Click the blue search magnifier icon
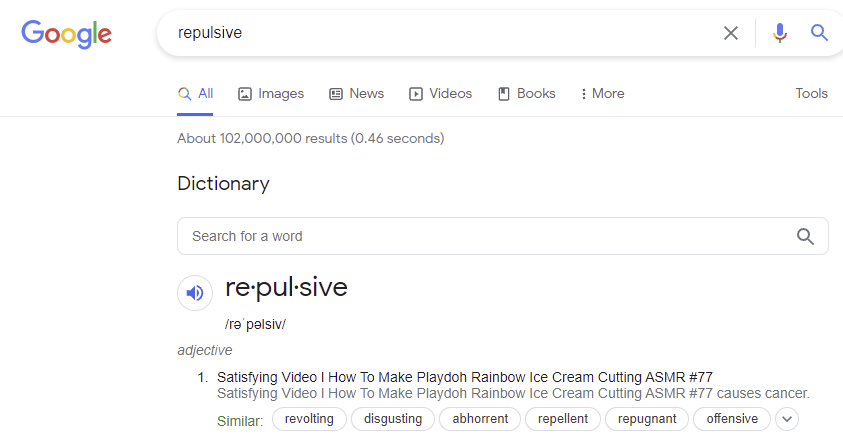Viewport: 843px width, 437px height. [819, 33]
